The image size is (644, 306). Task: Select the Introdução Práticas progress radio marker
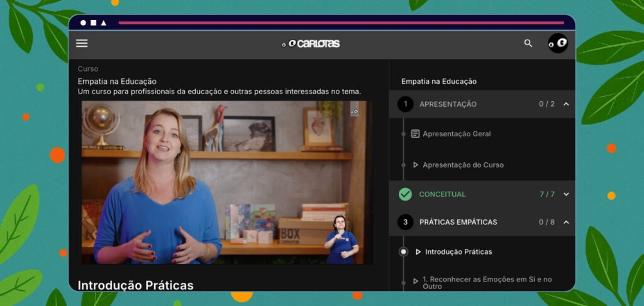(x=404, y=252)
